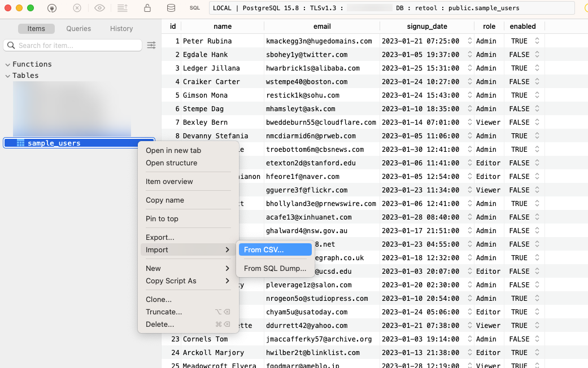The image size is (588, 368).
Task: Click the commit changes icon in toolbar
Action: point(122,8)
